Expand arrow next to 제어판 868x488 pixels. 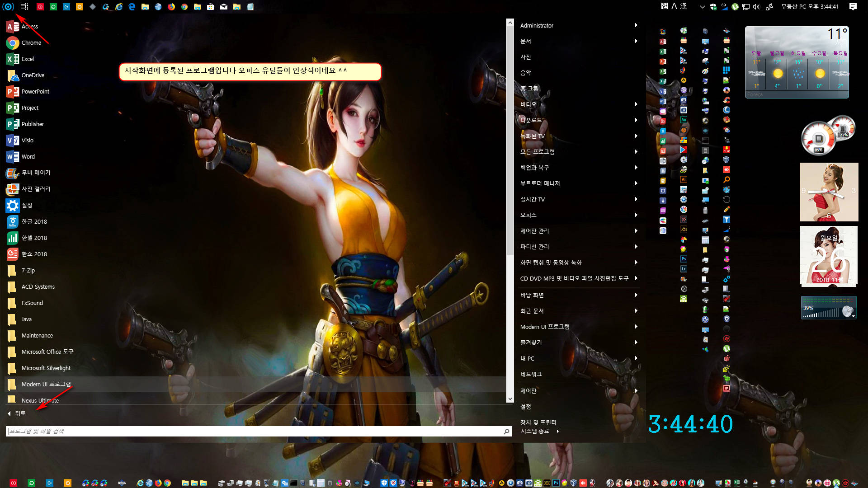coord(636,391)
